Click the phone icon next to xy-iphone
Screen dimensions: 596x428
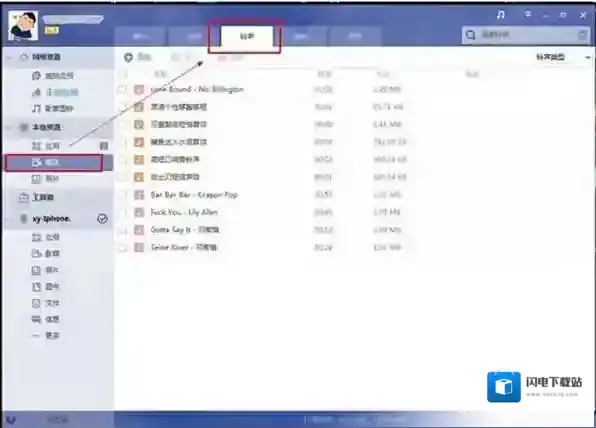24,219
